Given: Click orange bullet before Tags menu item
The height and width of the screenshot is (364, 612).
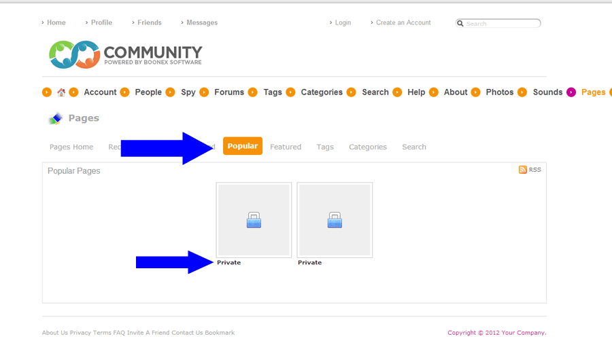Looking at the screenshot, I should (x=253, y=92).
